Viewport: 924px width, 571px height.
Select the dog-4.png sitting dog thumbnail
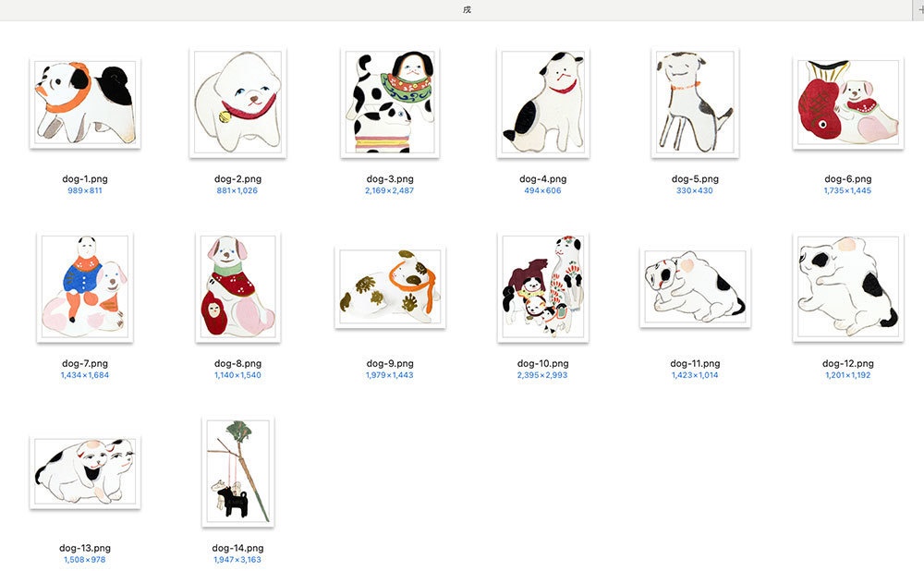coord(542,103)
